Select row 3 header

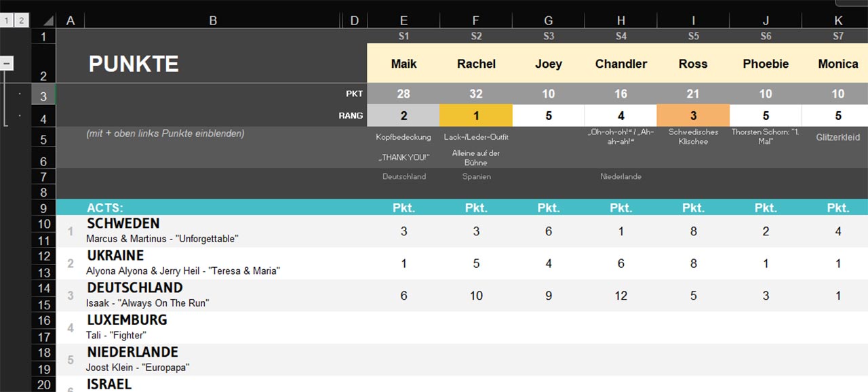pos(44,96)
